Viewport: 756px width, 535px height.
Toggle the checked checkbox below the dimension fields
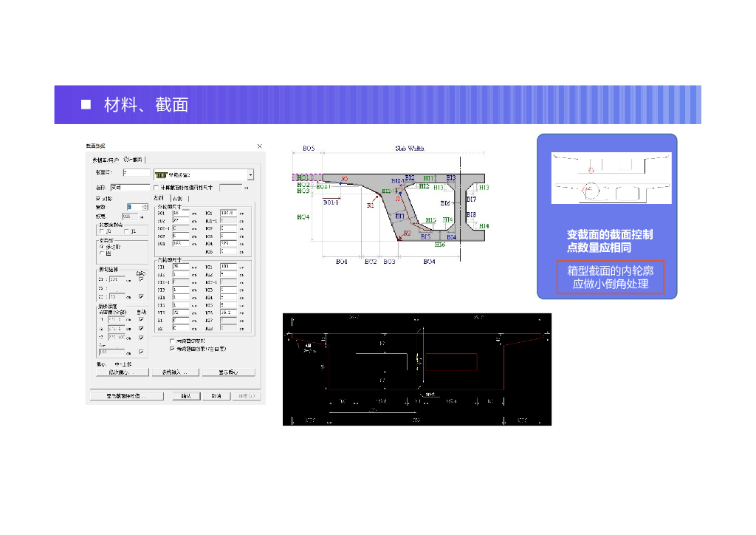(x=172, y=349)
